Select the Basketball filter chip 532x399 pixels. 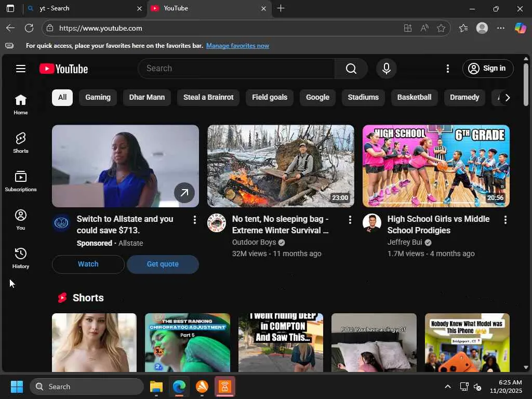(x=414, y=98)
